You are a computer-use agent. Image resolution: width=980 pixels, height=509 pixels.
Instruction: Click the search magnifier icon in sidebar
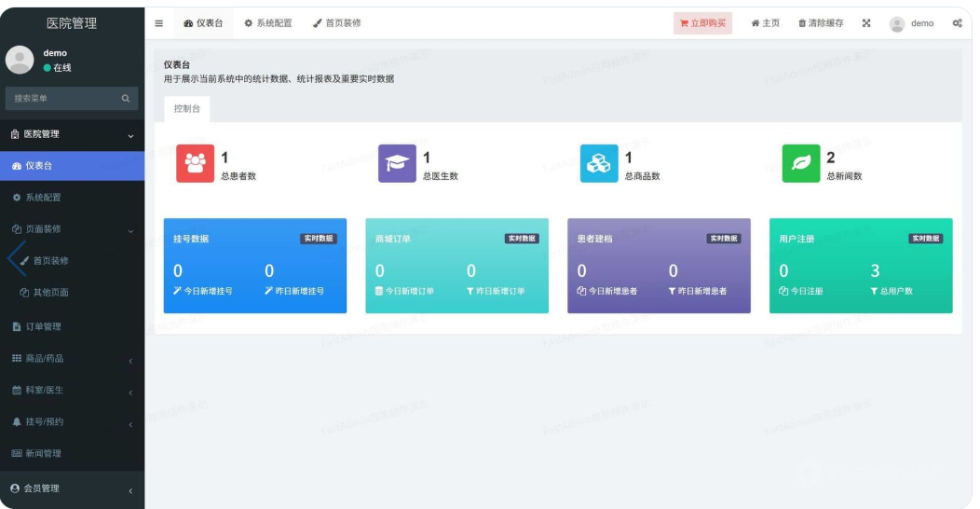(126, 98)
